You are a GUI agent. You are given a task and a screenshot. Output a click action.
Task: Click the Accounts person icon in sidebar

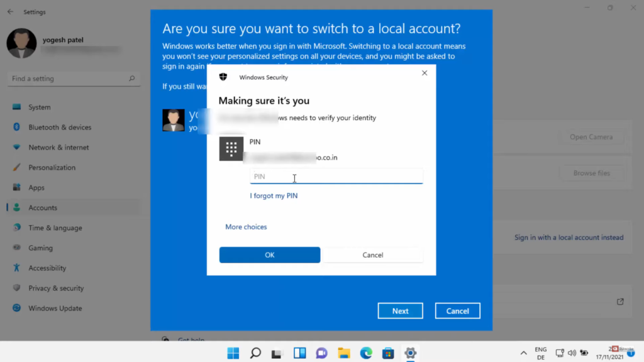[16, 207]
